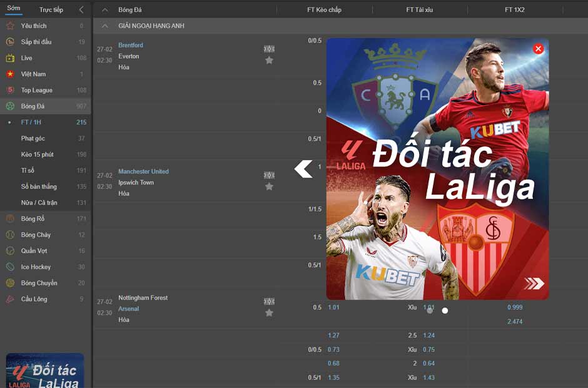Select FT / 1H submenu
This screenshot has height=388, width=588.
(x=31, y=122)
